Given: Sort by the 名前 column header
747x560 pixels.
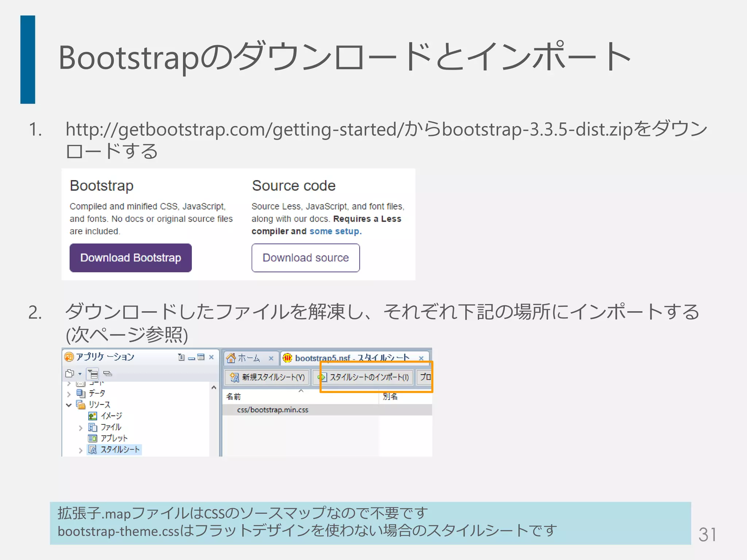Looking at the screenshot, I should (x=301, y=396).
